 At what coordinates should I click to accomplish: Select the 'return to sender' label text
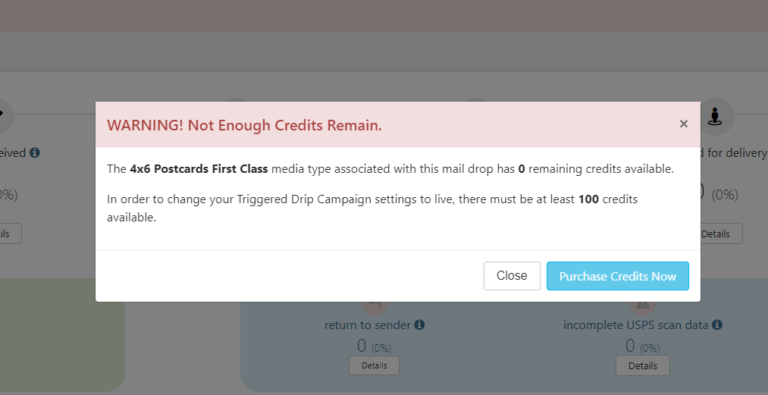[x=368, y=324]
